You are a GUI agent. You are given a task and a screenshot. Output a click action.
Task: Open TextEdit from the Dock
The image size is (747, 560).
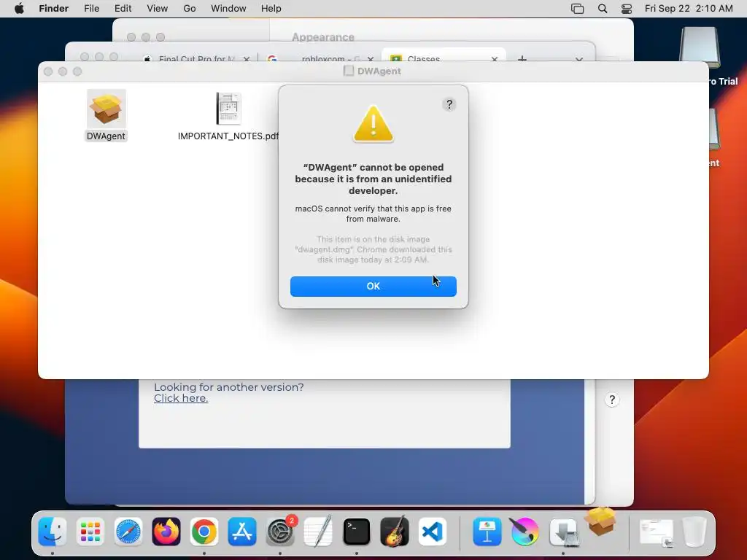click(x=318, y=532)
